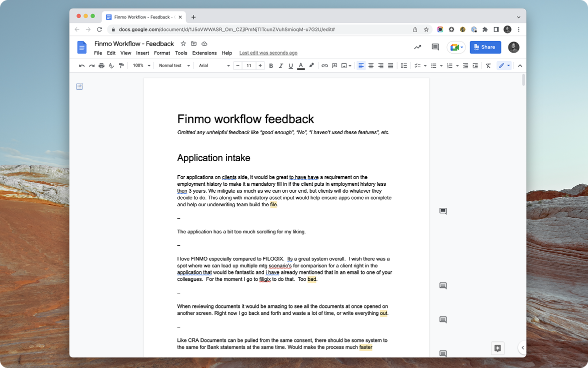This screenshot has height=368, width=588.
Task: Select justify alignment
Action: (390, 66)
